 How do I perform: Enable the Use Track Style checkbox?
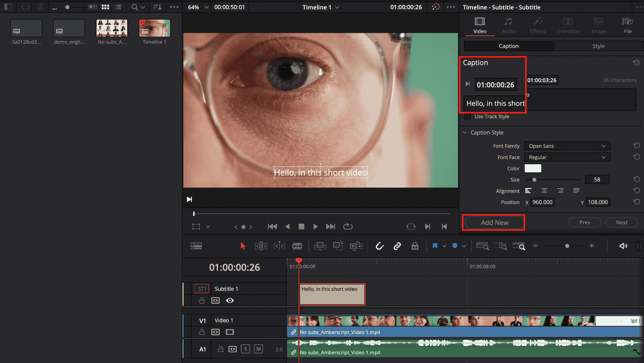coord(468,117)
